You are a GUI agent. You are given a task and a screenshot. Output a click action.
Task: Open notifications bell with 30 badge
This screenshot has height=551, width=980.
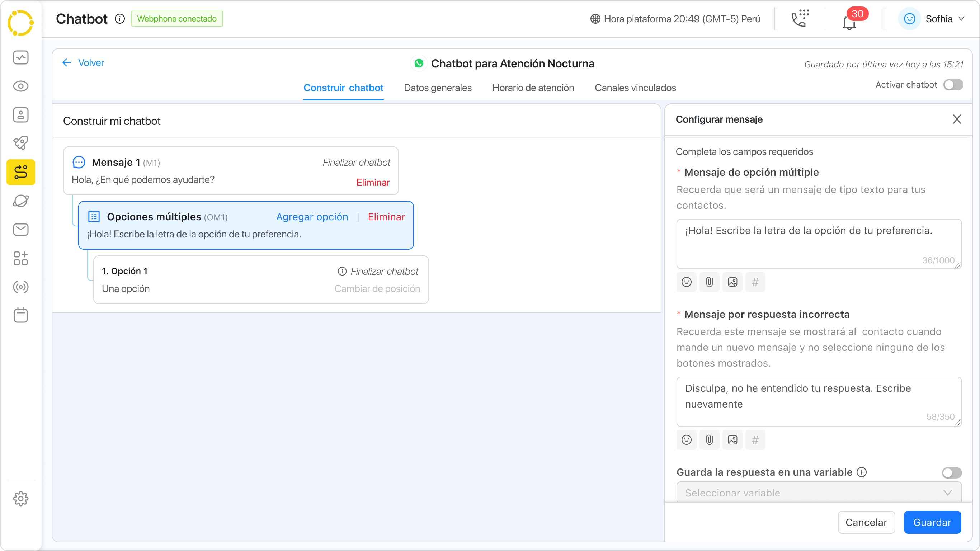[849, 22]
